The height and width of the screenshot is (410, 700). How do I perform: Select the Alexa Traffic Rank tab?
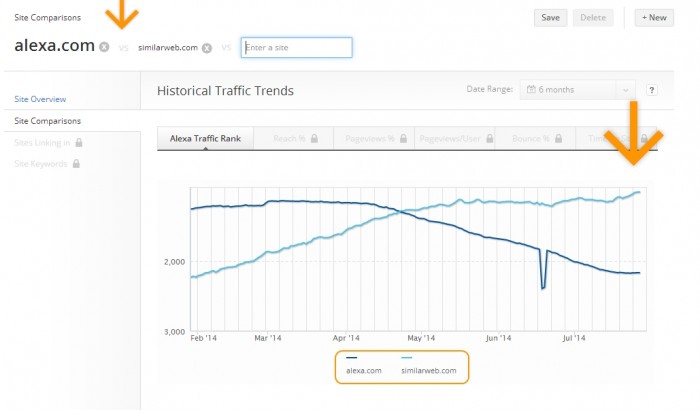205,139
